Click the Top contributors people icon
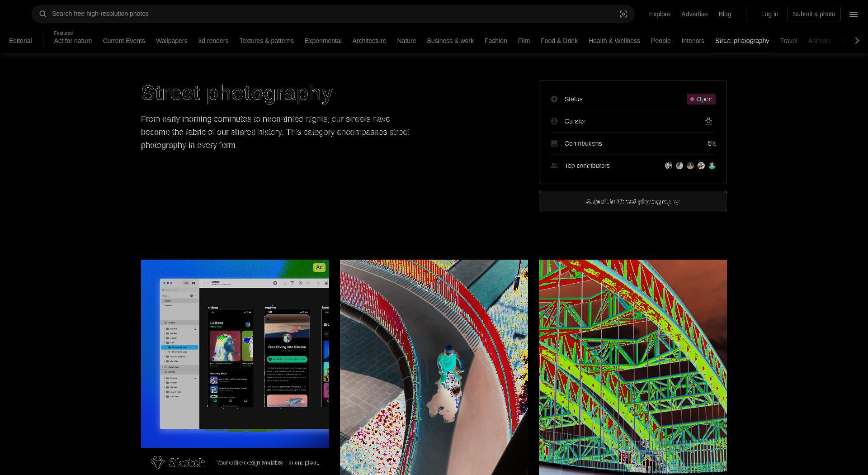This screenshot has height=475, width=868. click(x=554, y=166)
